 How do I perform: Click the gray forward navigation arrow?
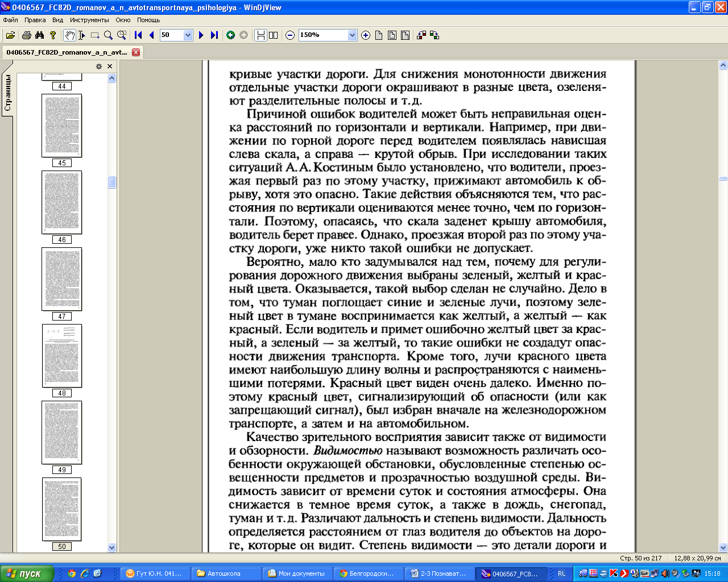click(244, 35)
